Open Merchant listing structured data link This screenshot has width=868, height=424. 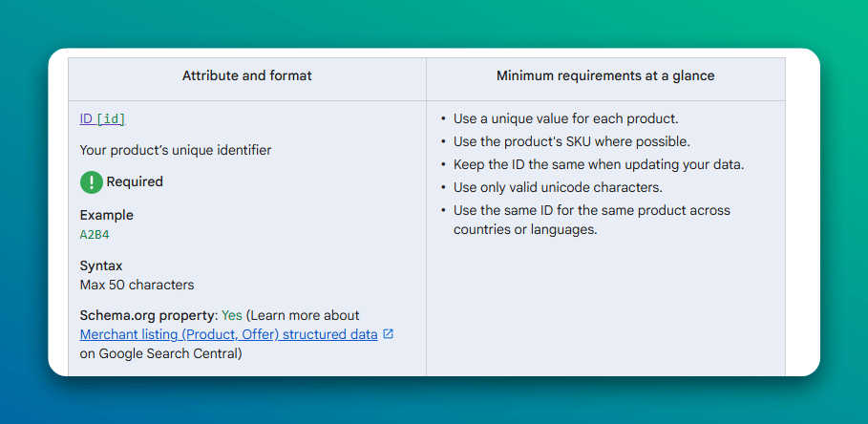[x=228, y=334]
